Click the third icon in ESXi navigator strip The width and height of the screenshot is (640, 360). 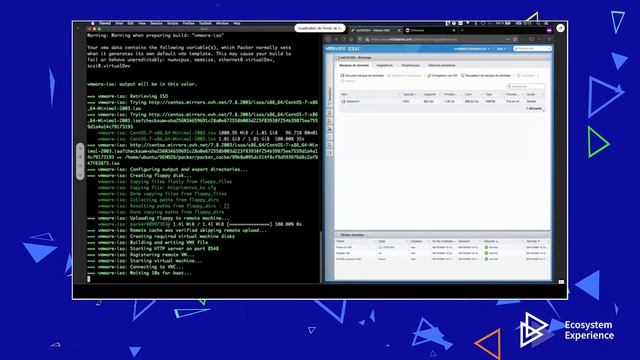click(x=330, y=129)
